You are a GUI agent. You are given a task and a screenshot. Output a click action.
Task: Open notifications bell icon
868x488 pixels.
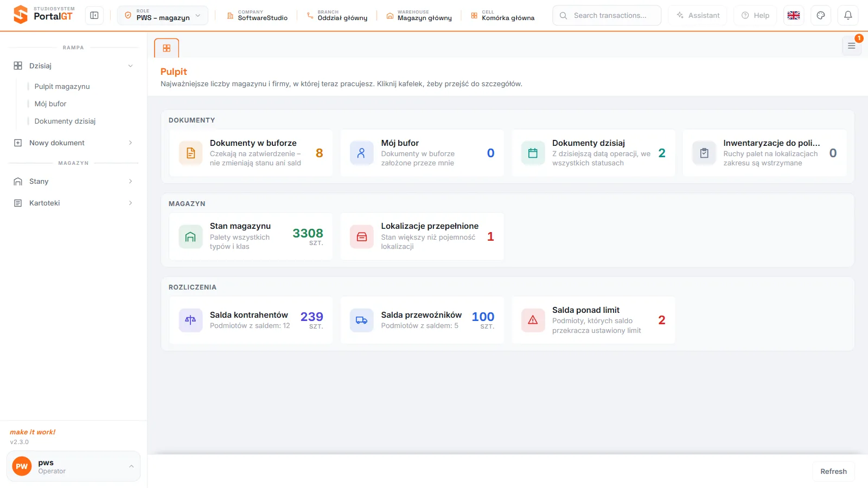tap(848, 15)
